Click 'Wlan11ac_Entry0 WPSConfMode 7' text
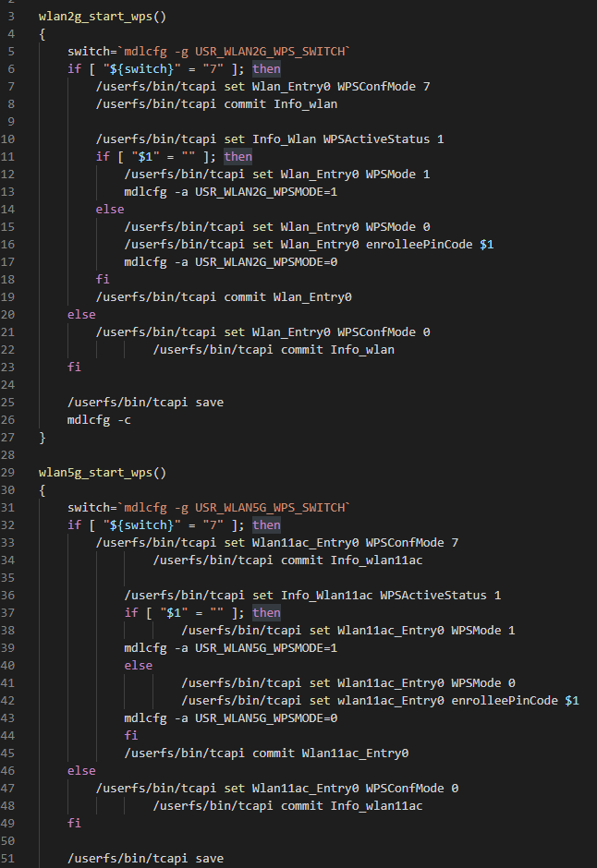597x868 pixels. point(355,543)
